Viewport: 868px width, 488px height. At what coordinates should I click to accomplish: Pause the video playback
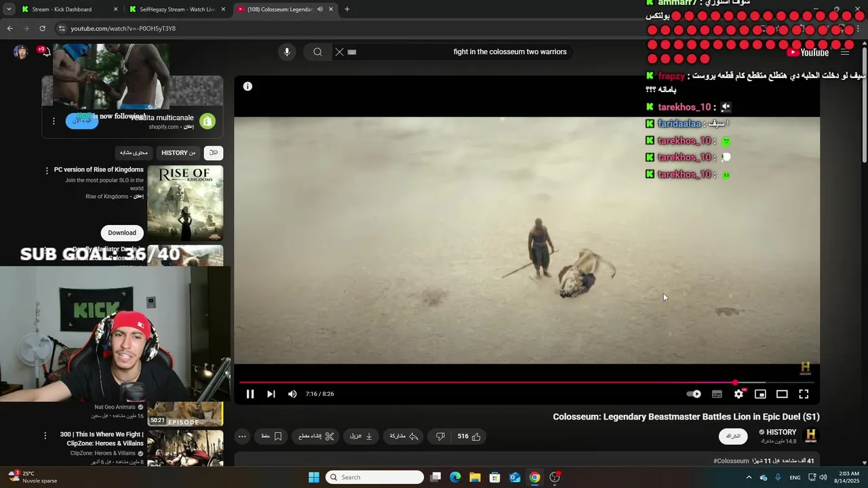[250, 394]
